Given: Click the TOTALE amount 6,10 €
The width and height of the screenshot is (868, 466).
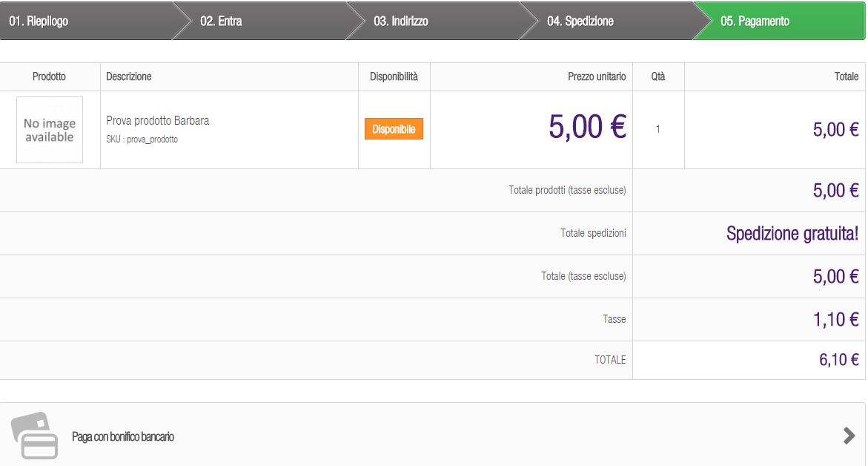Looking at the screenshot, I should [x=838, y=360].
